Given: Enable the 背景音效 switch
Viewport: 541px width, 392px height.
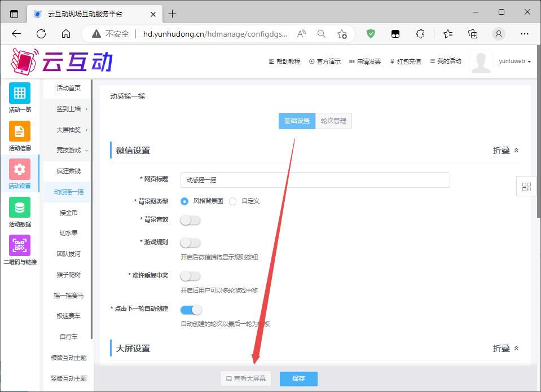Looking at the screenshot, I should (190, 220).
